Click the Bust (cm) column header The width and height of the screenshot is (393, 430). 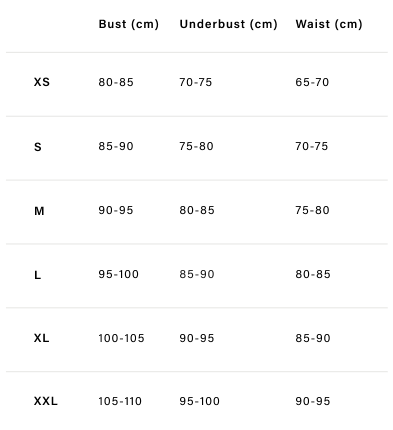tap(129, 24)
